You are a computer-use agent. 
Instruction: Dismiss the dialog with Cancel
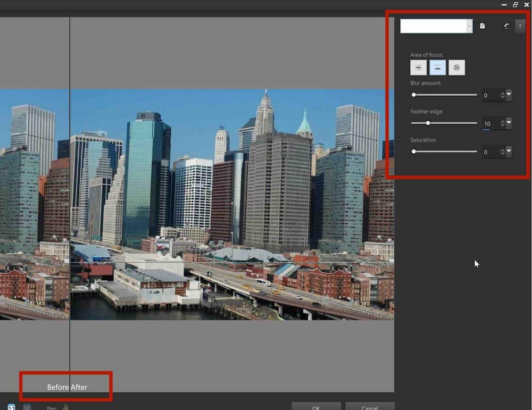pos(370,407)
